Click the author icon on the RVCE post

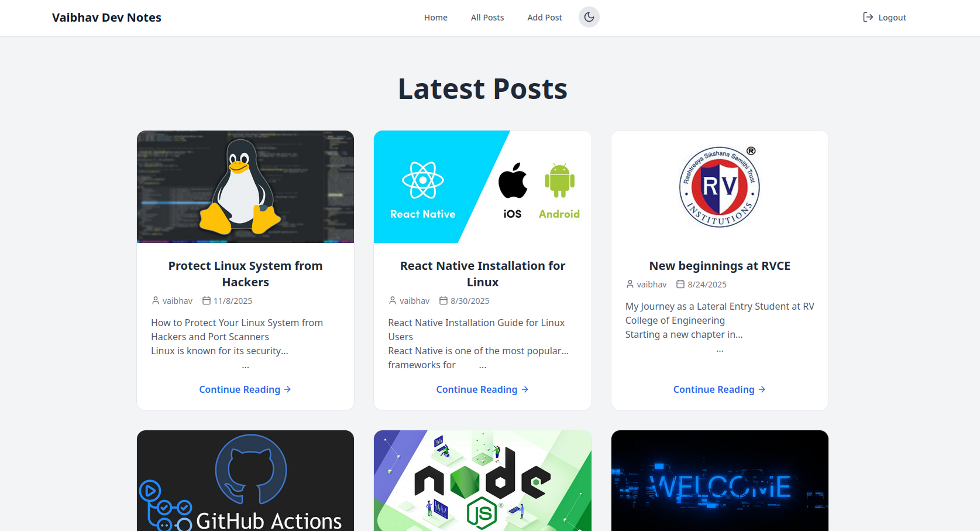click(630, 284)
